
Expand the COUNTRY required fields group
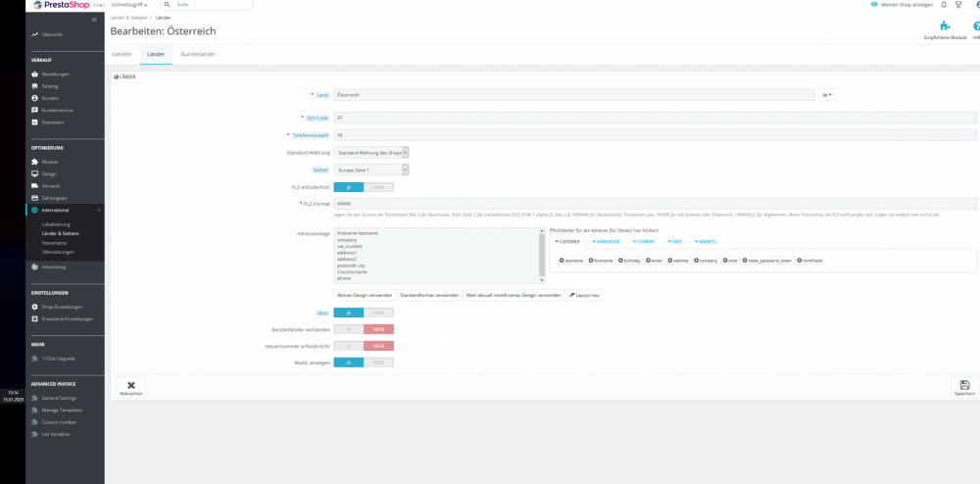tap(644, 242)
